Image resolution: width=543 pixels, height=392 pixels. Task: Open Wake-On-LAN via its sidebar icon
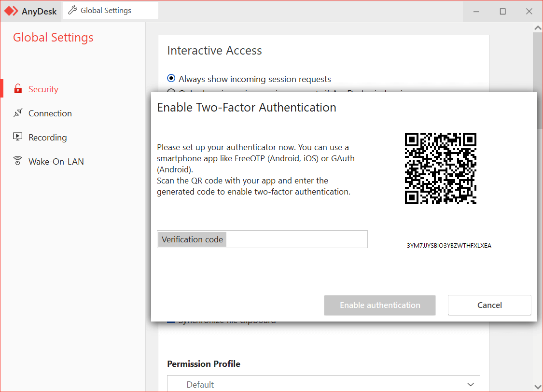(x=18, y=161)
